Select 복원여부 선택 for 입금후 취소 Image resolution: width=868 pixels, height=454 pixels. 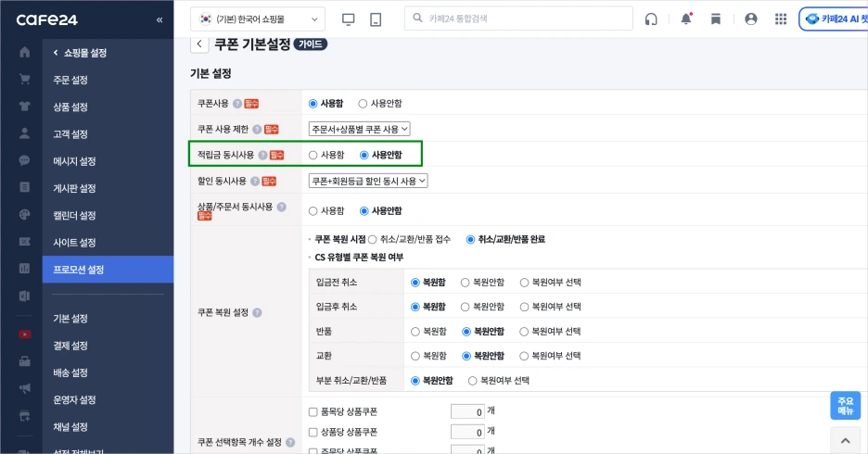pos(524,307)
